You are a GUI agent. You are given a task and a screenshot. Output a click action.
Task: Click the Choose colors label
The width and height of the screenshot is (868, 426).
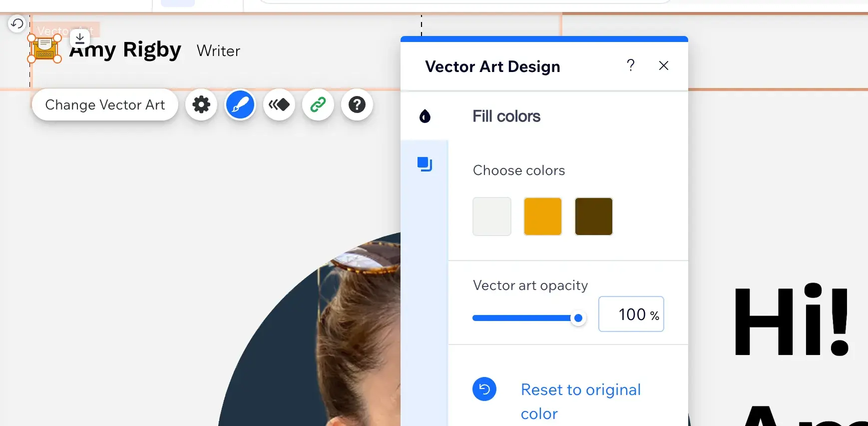pyautogui.click(x=519, y=170)
